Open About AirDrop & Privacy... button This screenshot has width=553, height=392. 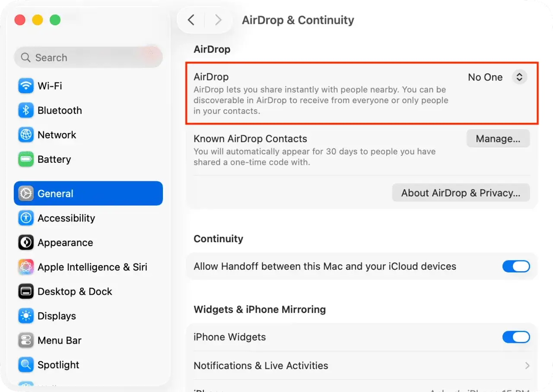[461, 193]
